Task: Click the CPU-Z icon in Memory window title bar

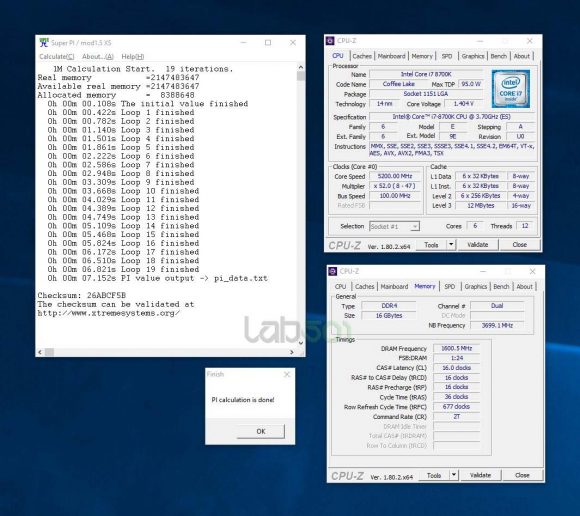Action: [x=333, y=271]
